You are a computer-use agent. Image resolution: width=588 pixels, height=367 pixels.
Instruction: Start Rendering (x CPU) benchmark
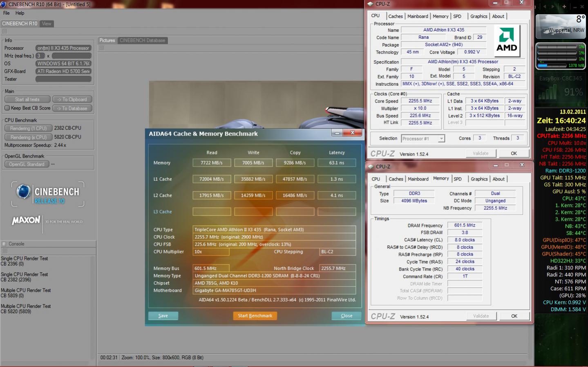[x=29, y=137]
